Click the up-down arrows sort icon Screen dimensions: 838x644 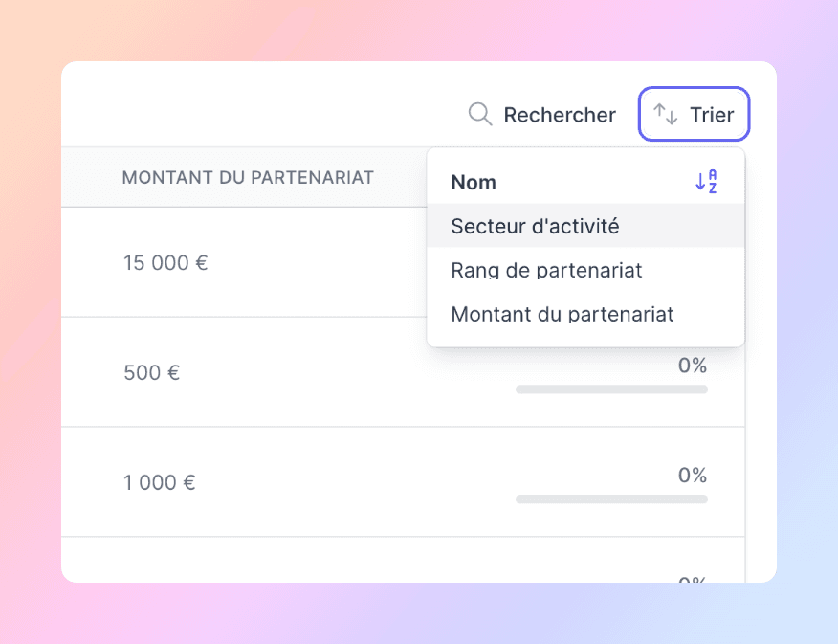pyautogui.click(x=666, y=115)
